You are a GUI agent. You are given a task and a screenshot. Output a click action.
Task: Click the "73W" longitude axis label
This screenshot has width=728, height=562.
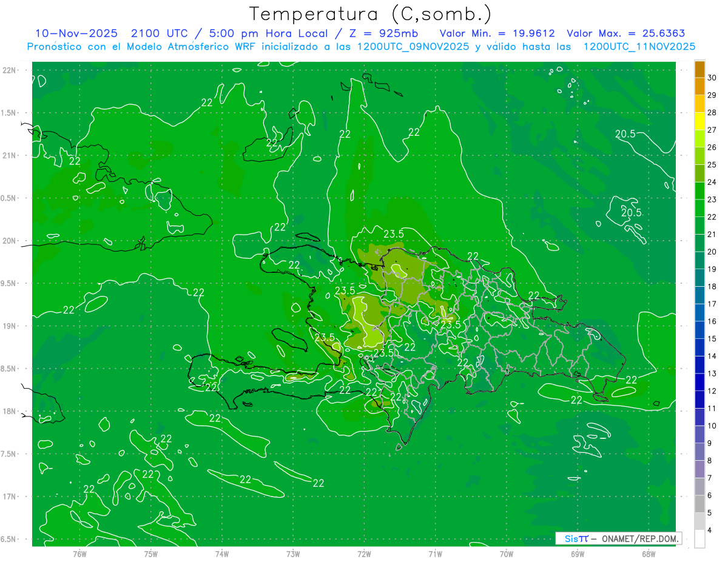coord(293,554)
